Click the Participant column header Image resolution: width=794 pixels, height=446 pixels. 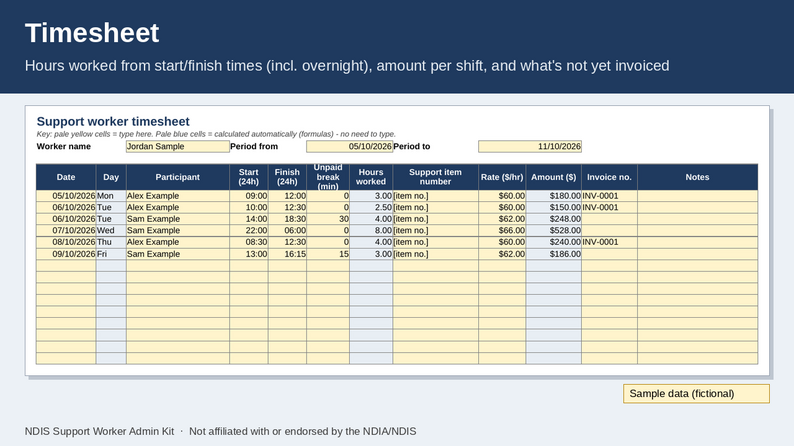pos(178,177)
